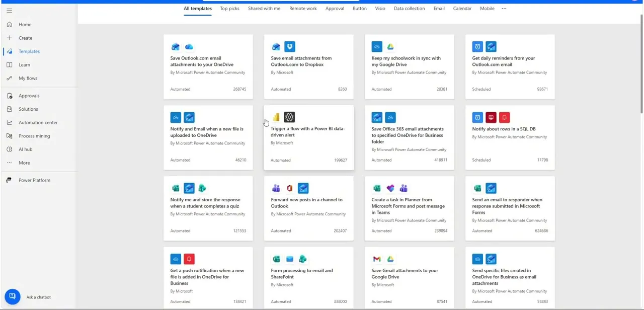Click the Create plus icon

point(9,38)
